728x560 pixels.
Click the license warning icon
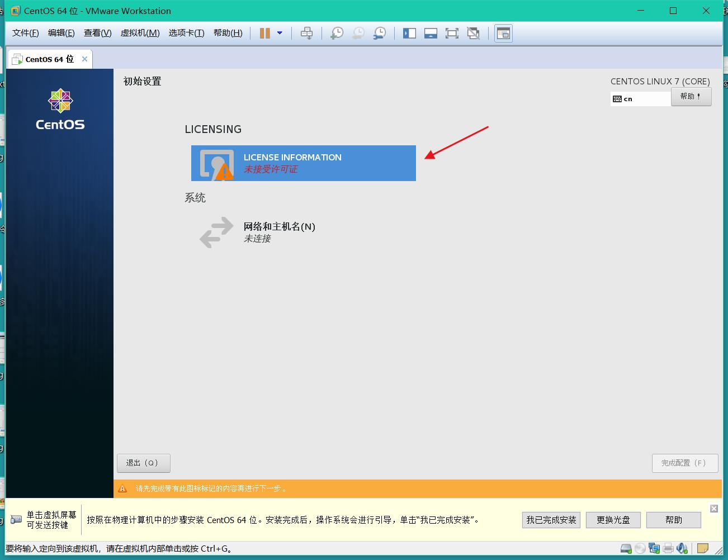point(225,172)
